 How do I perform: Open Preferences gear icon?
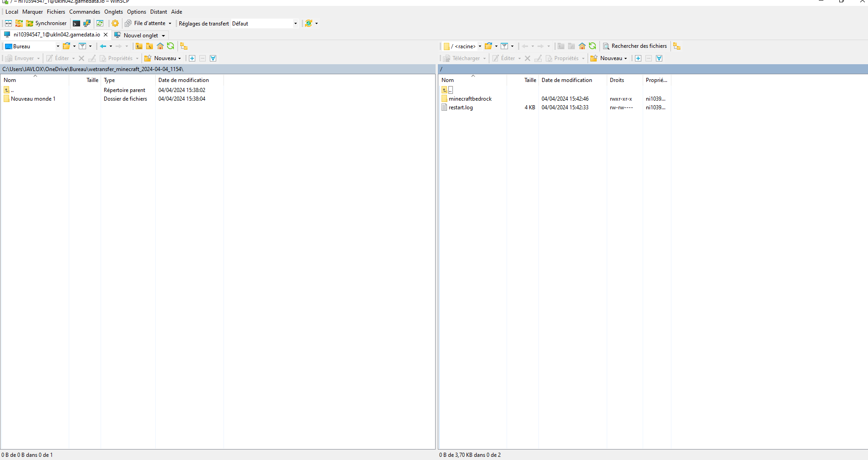coord(115,23)
